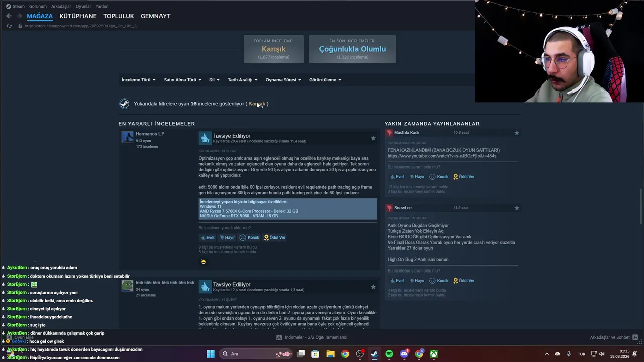
Task: Open SnawLee's profile link
Action: coord(403,208)
